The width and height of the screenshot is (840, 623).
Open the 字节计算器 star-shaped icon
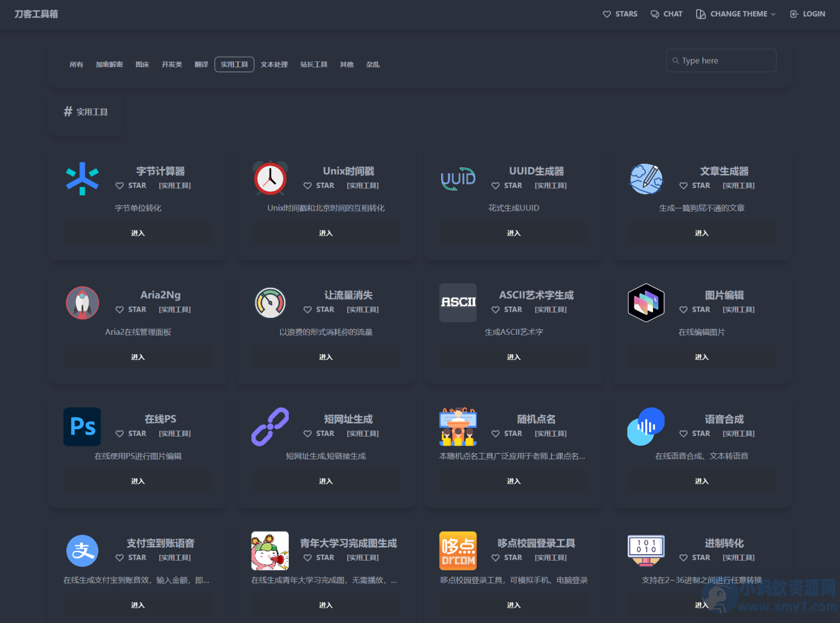82,179
